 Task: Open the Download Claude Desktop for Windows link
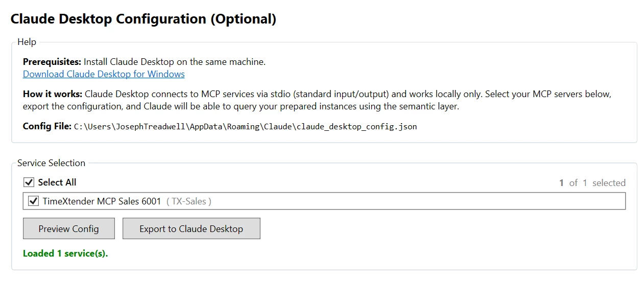(x=104, y=74)
